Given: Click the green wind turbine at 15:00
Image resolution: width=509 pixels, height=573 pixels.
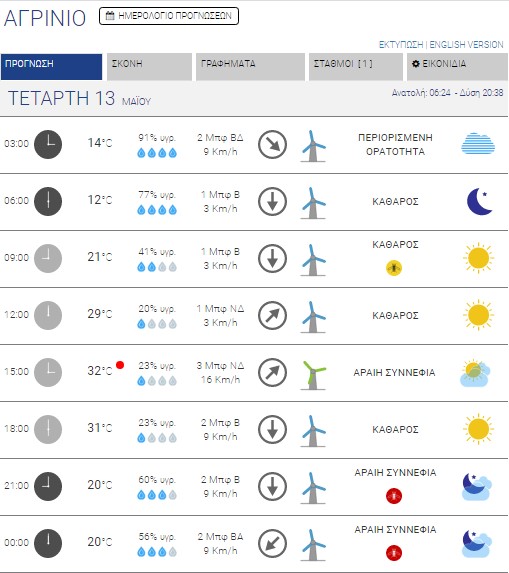Looking at the screenshot, I should (313, 375).
